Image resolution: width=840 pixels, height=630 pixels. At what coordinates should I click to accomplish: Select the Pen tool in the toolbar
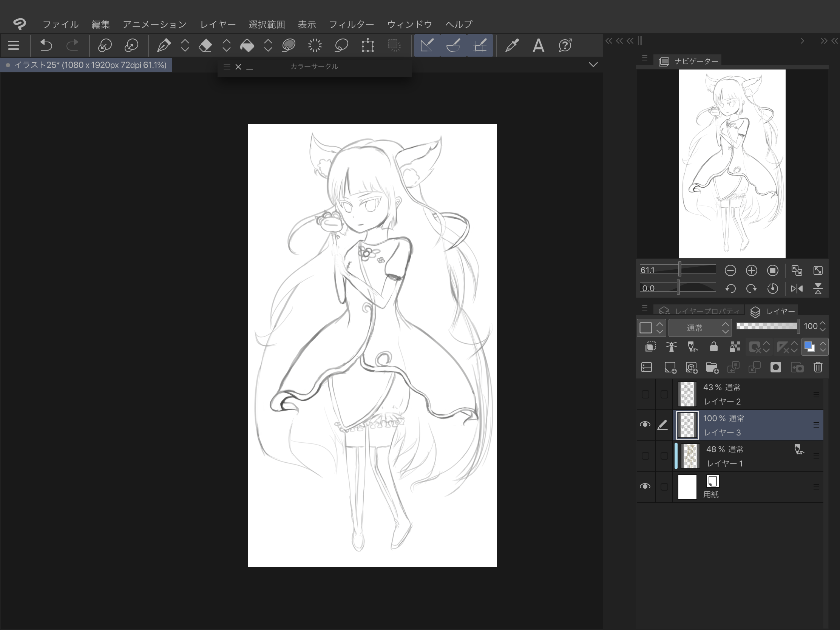tap(164, 46)
